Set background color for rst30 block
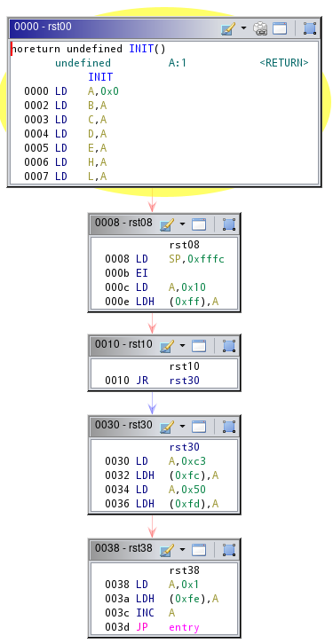333x644 pixels. pos(167,428)
